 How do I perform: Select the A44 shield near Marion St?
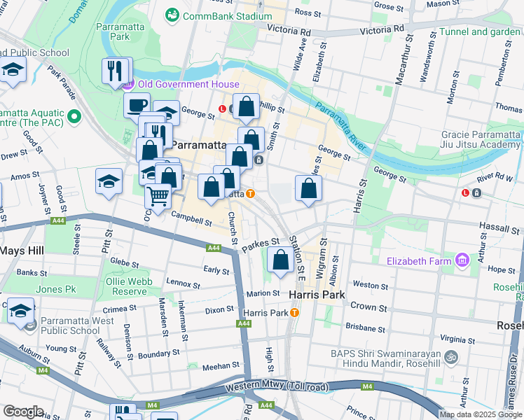[x=244, y=323]
